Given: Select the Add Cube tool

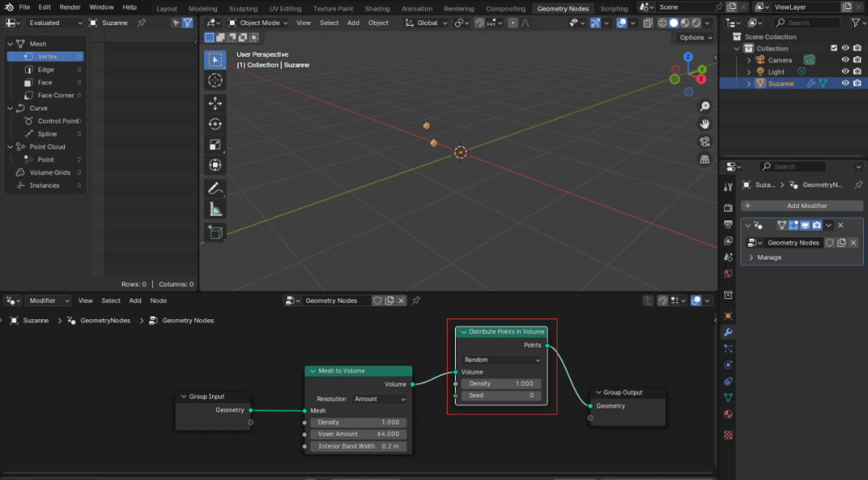Looking at the screenshot, I should point(215,232).
